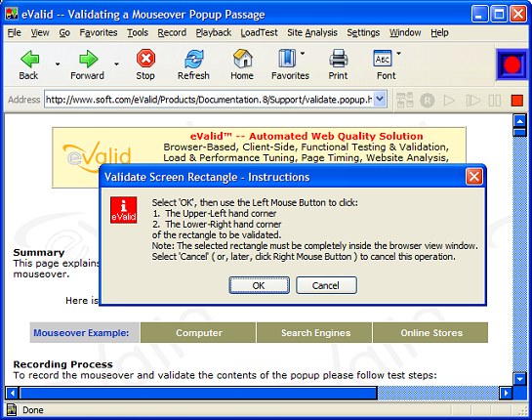Viewport: 532px width, 420px height.
Task: Click the green Back arrow icon
Action: [29, 59]
